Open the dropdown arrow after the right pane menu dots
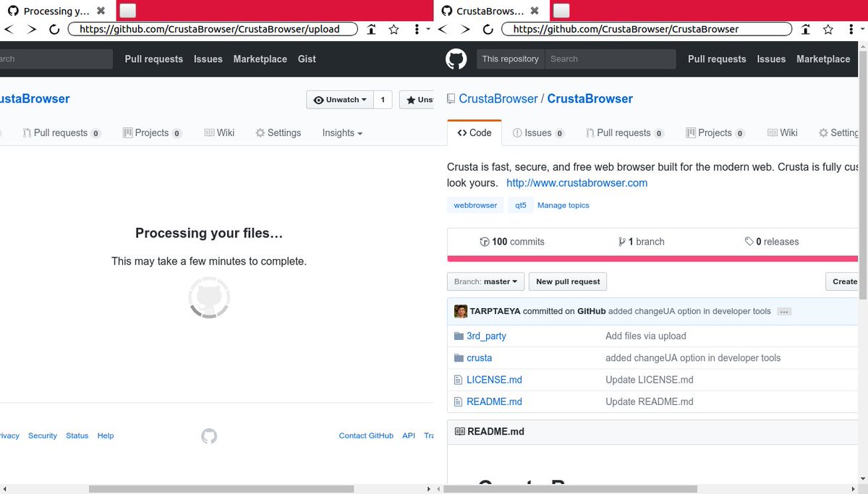Screen dimensions: 868x494 pos(862,30)
